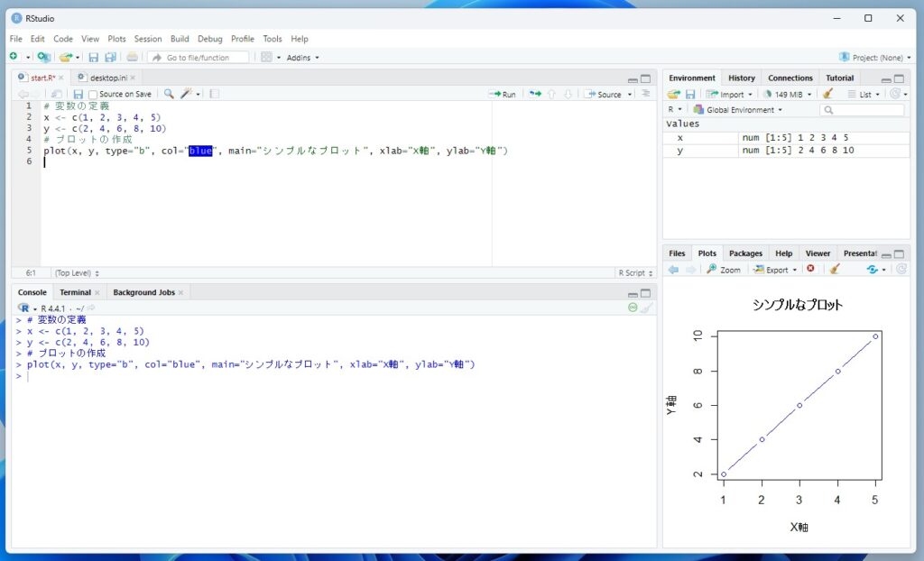Click the previous plot arrow in Plots pane
This screenshot has width=924, height=561.
click(x=673, y=270)
